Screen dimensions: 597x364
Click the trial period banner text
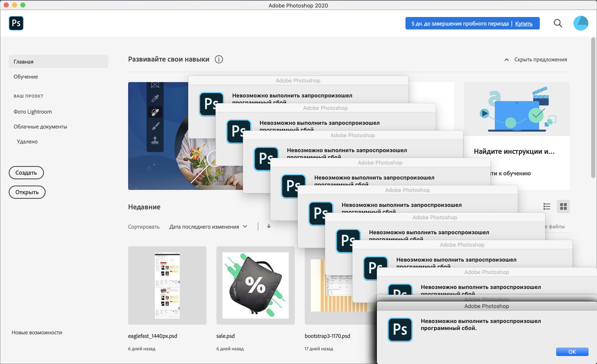click(x=460, y=23)
